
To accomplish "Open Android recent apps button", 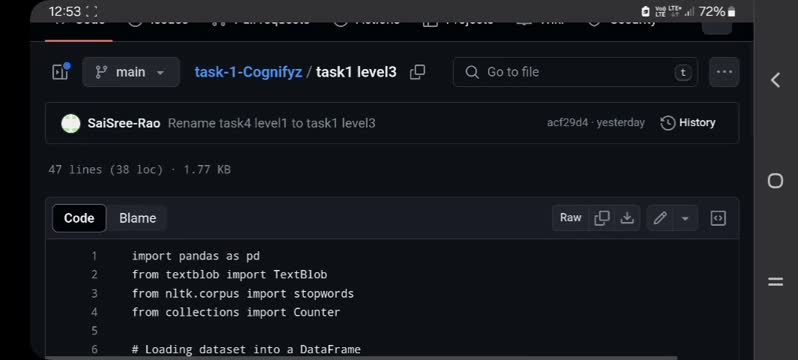I will [775, 282].
